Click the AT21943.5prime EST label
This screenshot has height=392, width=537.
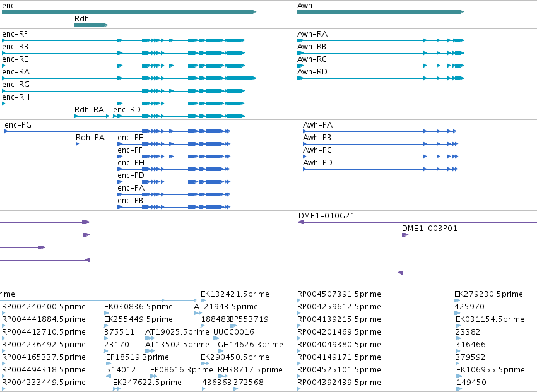coord(226,307)
